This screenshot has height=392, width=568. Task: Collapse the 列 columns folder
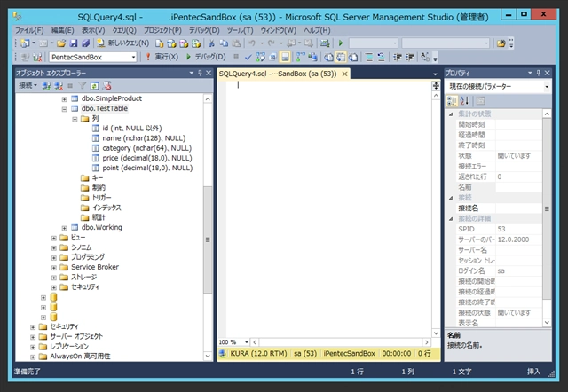click(x=75, y=119)
